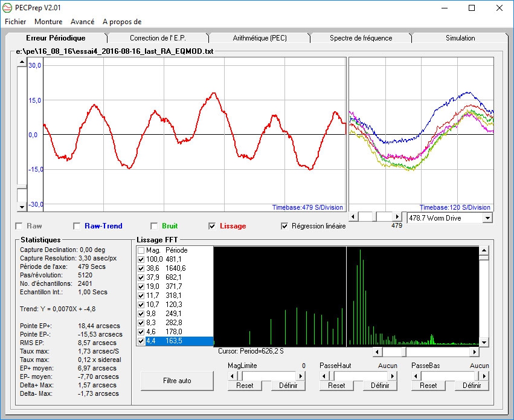Click PasseBas slider left arrow

point(416,376)
